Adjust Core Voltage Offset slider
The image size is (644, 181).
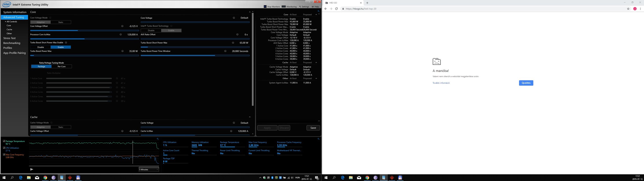pos(84,31)
